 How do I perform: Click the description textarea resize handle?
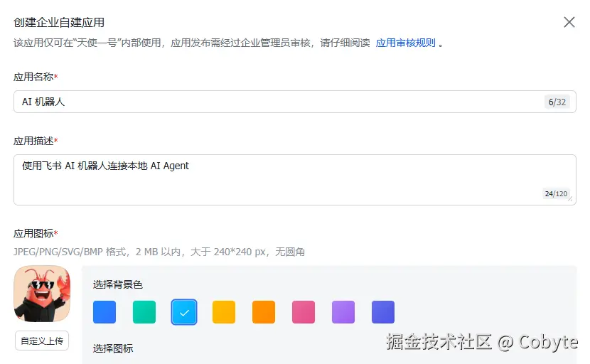click(x=570, y=199)
